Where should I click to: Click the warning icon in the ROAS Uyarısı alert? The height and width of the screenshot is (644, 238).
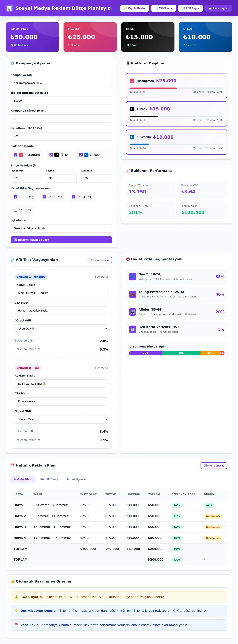tap(16, 597)
